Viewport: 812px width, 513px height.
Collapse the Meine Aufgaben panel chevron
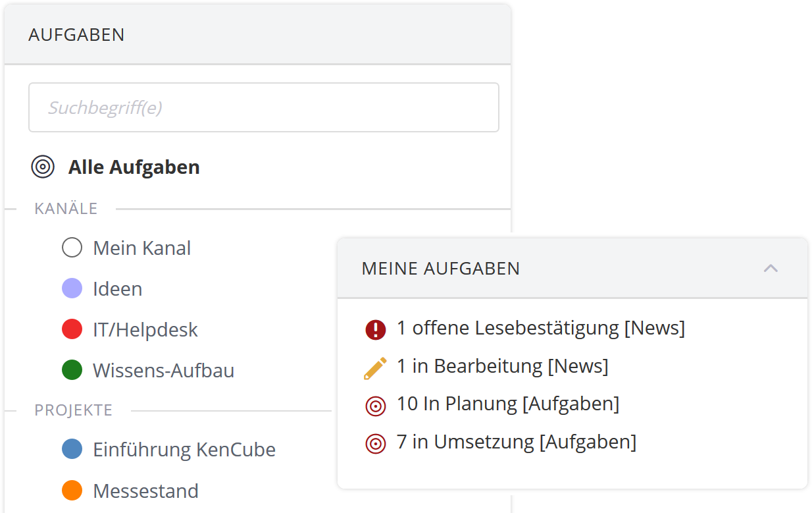(771, 268)
